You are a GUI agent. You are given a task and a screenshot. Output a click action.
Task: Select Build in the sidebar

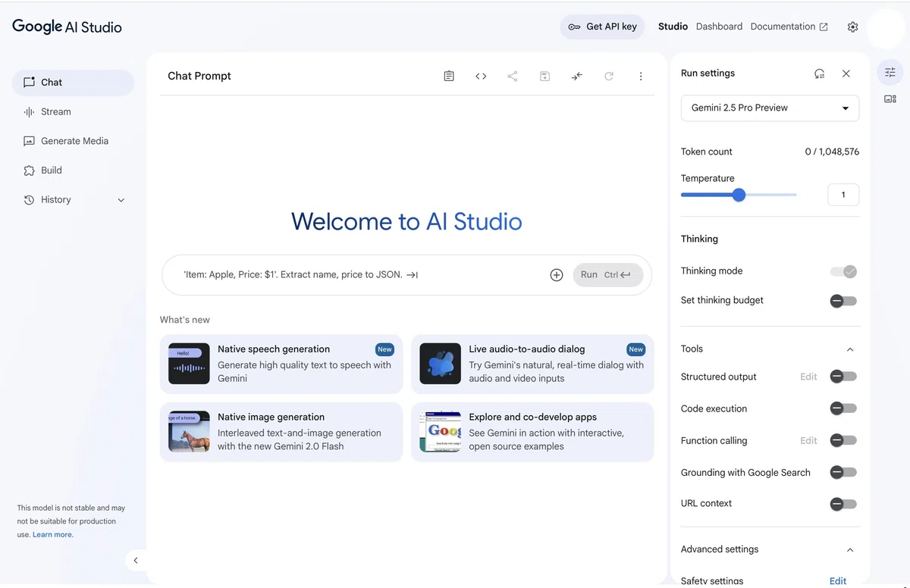coord(73,170)
